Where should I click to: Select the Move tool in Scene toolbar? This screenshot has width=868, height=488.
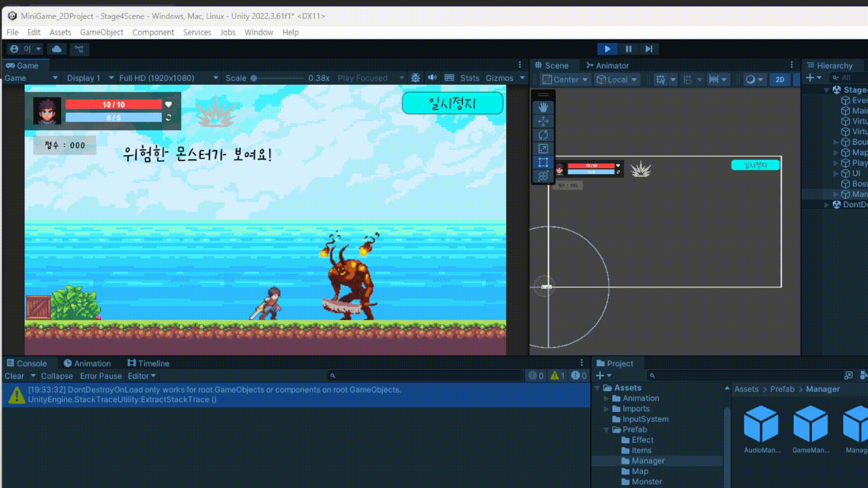pyautogui.click(x=543, y=121)
